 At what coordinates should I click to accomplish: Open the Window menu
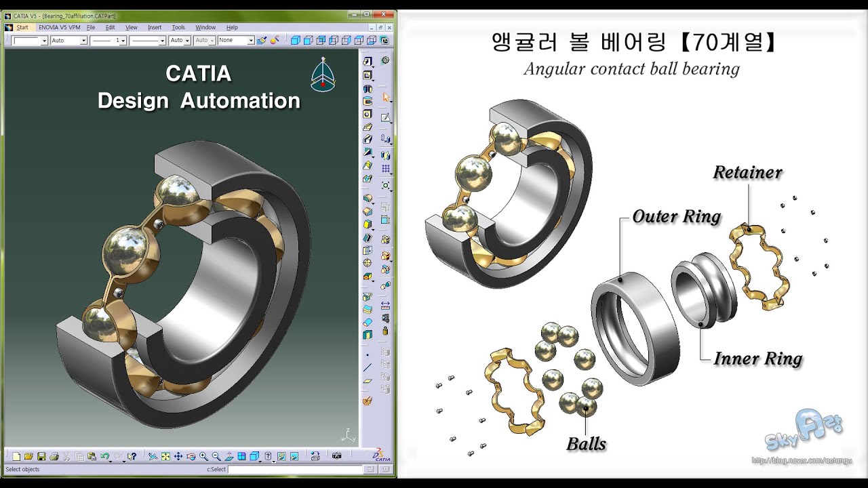[x=205, y=27]
